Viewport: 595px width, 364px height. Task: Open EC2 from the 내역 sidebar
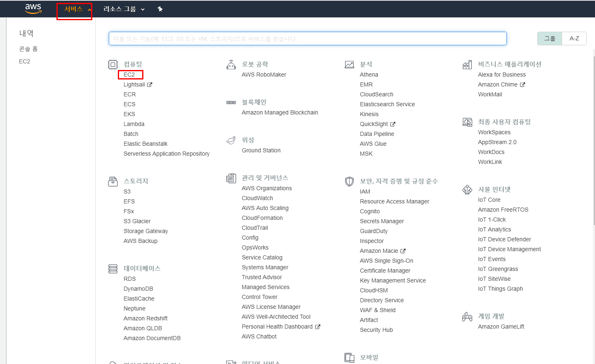[24, 61]
